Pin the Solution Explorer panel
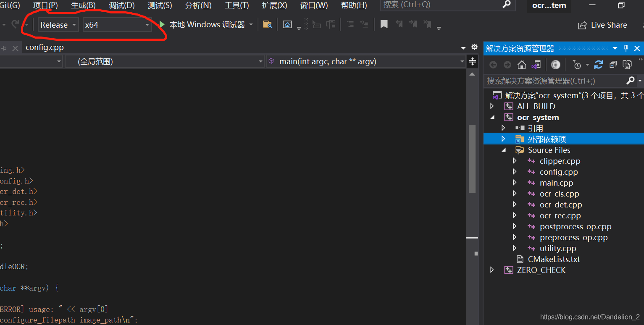Image resolution: width=644 pixels, height=325 pixels. pyautogui.click(x=626, y=48)
